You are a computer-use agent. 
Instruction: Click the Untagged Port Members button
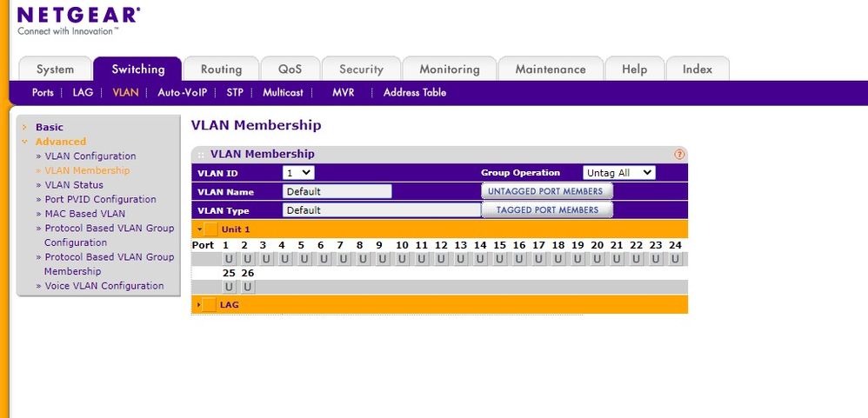546,191
